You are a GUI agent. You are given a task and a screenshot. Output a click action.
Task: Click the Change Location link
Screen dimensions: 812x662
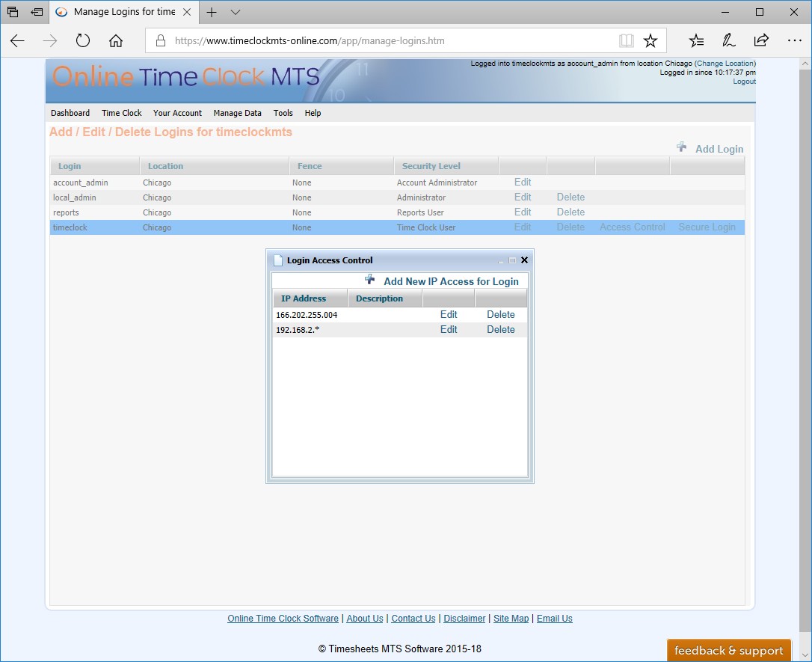click(725, 63)
